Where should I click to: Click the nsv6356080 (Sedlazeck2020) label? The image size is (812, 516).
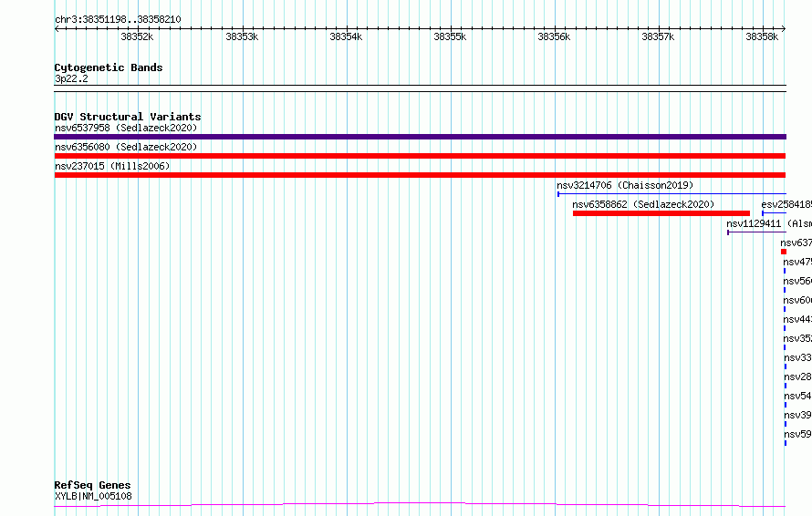[x=126, y=147]
